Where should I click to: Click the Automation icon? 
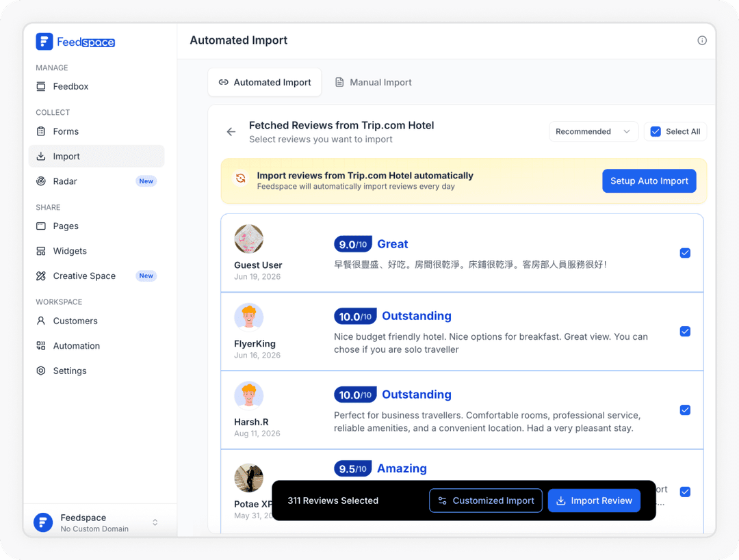click(x=41, y=346)
